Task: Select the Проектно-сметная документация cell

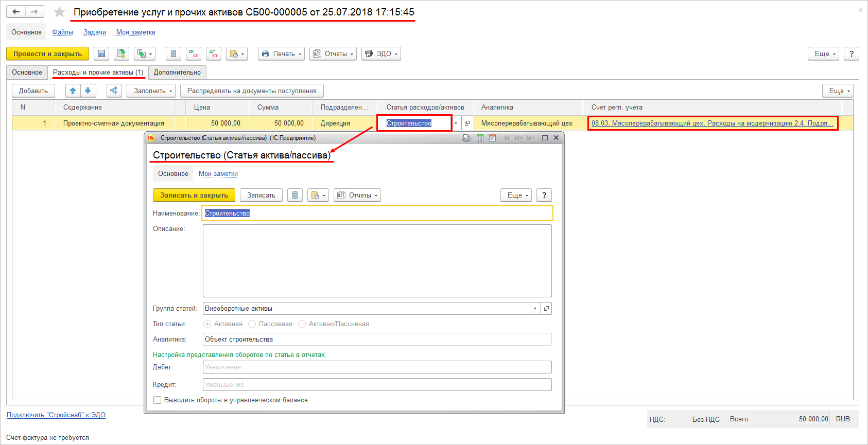Action: tap(114, 123)
